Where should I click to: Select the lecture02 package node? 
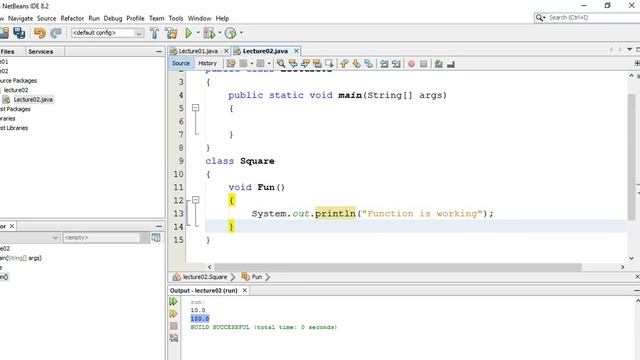(16, 90)
